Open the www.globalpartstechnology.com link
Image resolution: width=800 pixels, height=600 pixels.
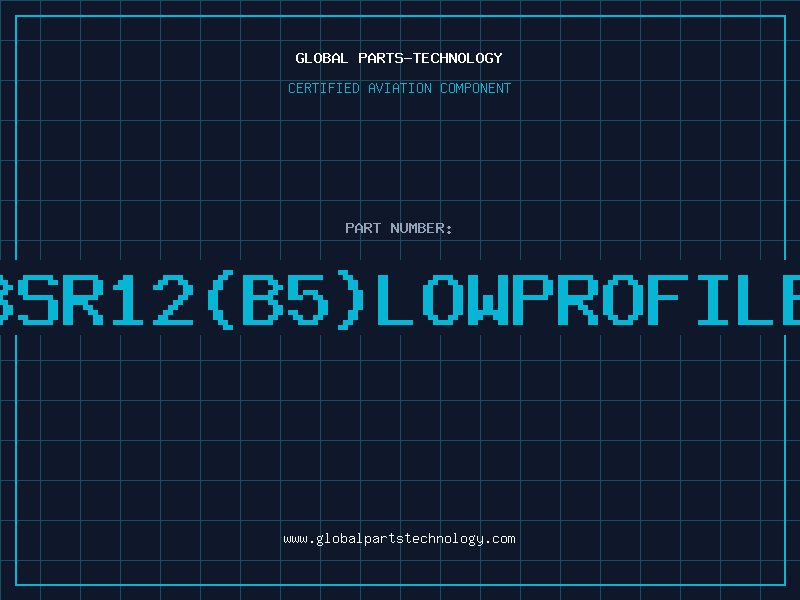click(399, 539)
